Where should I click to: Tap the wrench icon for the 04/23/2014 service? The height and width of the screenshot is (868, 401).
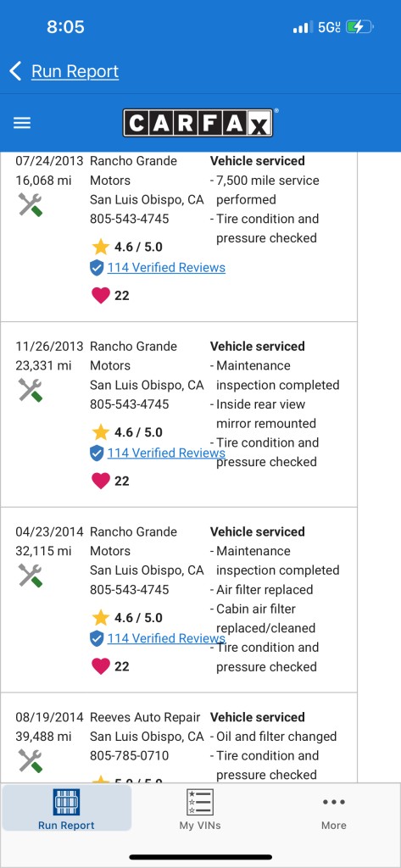pos(30,576)
